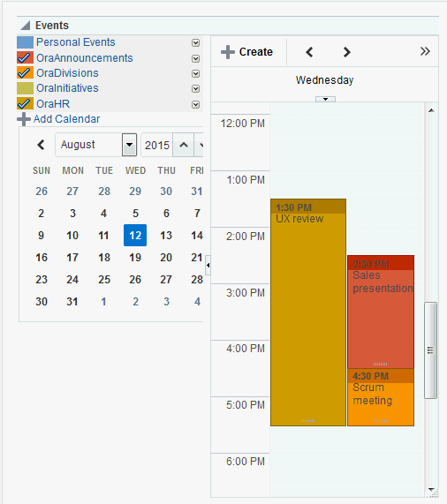Enable the OraInitiatives calendar
The image size is (447, 504).
pos(25,88)
